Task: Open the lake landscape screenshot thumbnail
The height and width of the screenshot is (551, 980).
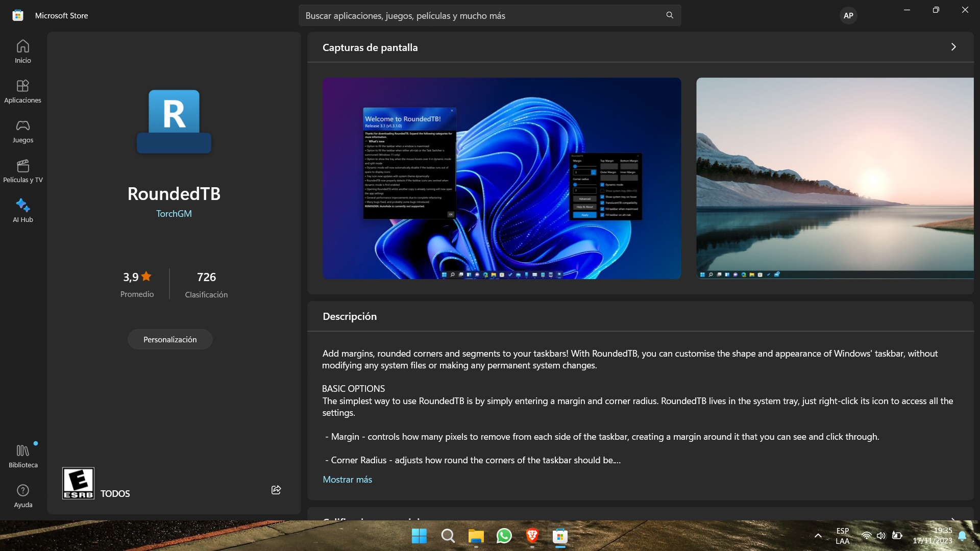Action: (x=835, y=178)
